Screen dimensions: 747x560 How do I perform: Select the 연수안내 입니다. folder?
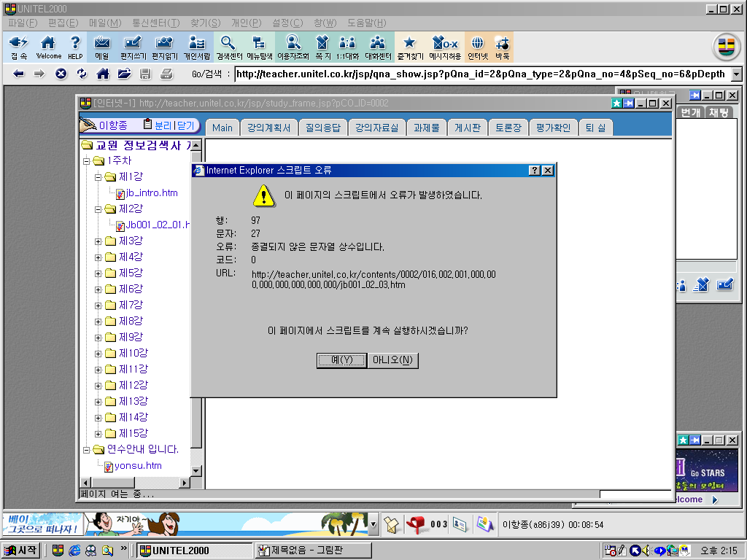click(142, 449)
